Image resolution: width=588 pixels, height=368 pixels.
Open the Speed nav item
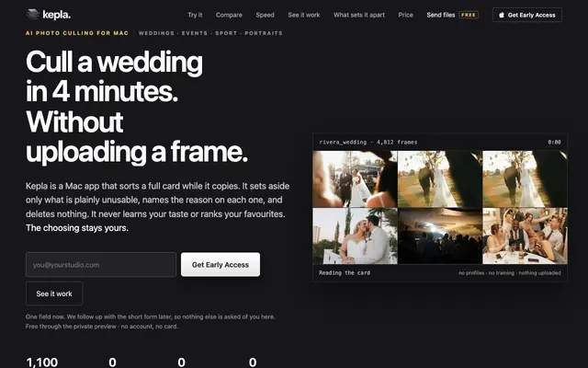click(266, 15)
